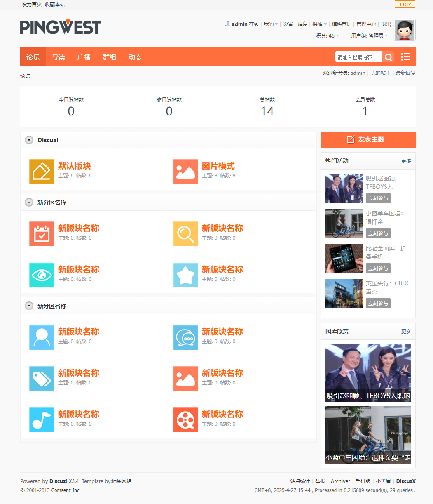The image size is (433, 504).
Task: Click the eye forum icon
Action: point(42,275)
